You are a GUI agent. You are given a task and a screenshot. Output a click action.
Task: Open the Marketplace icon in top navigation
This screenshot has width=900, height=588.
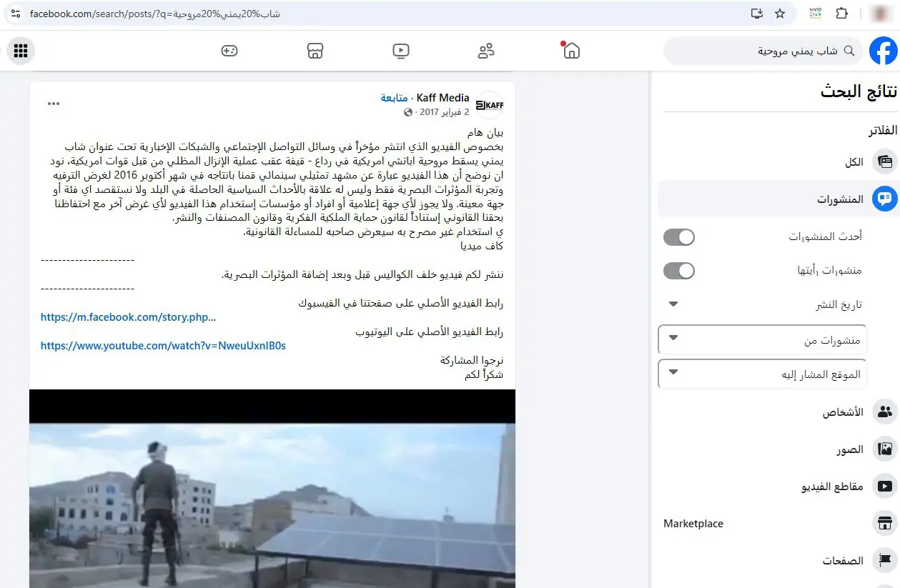pyautogui.click(x=315, y=51)
